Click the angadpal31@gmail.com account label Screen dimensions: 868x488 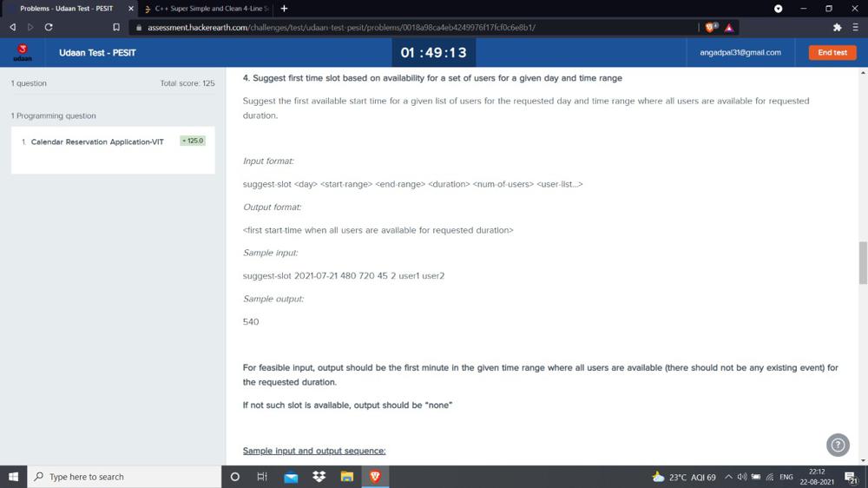pos(740,53)
